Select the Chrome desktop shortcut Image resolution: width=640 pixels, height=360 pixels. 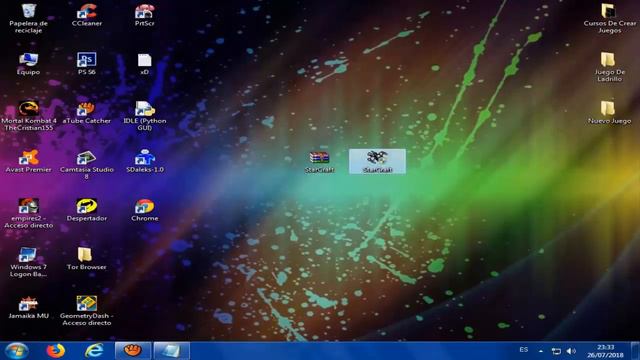click(x=144, y=209)
